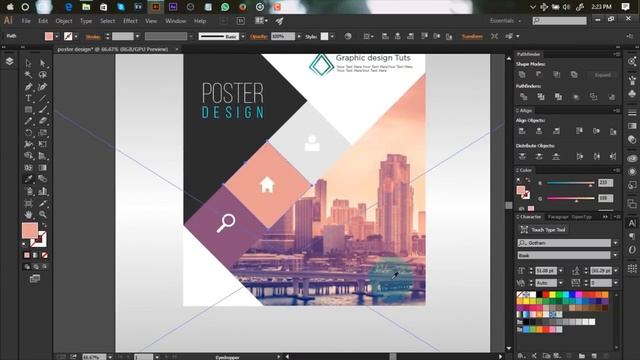Select the Gradient tool
This screenshot has width=640, height=360.
click(x=42, y=168)
